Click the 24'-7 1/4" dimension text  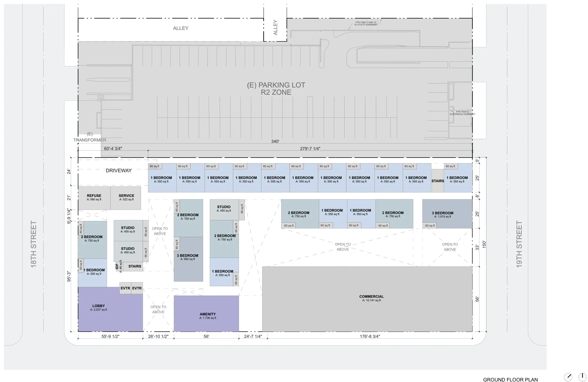253,336
